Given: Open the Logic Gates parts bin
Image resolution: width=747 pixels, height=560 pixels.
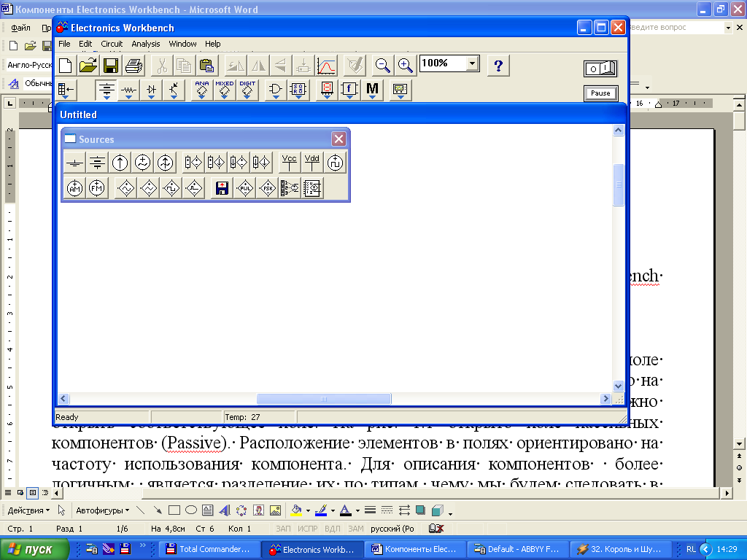Looking at the screenshot, I should tap(275, 90).
